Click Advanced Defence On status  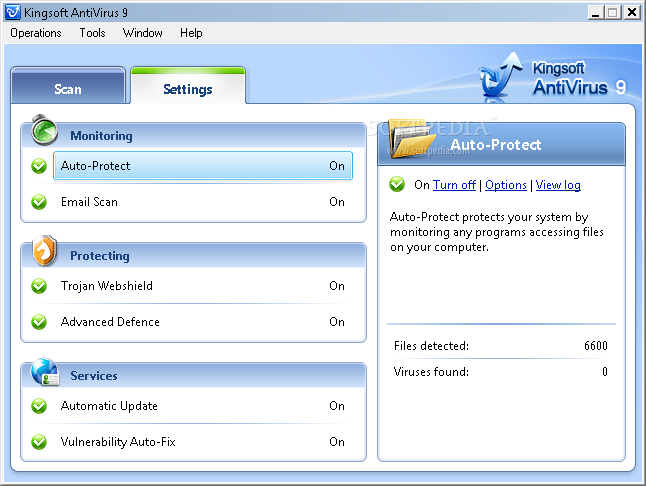click(337, 322)
